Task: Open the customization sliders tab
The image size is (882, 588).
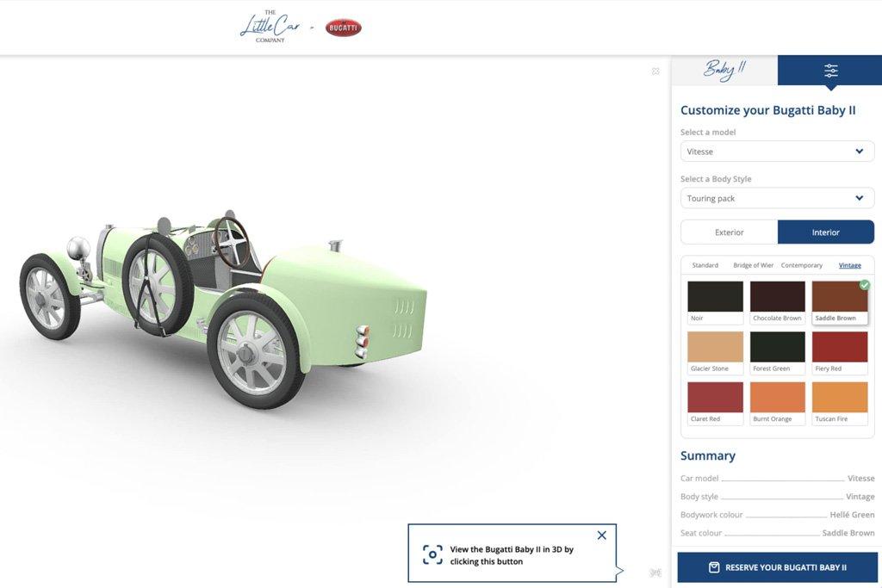Action: point(830,71)
